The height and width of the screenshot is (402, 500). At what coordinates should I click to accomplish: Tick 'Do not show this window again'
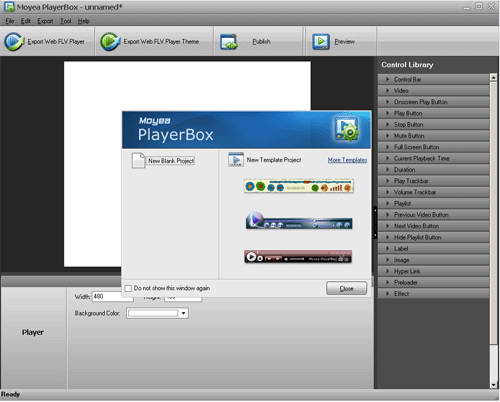(x=128, y=288)
